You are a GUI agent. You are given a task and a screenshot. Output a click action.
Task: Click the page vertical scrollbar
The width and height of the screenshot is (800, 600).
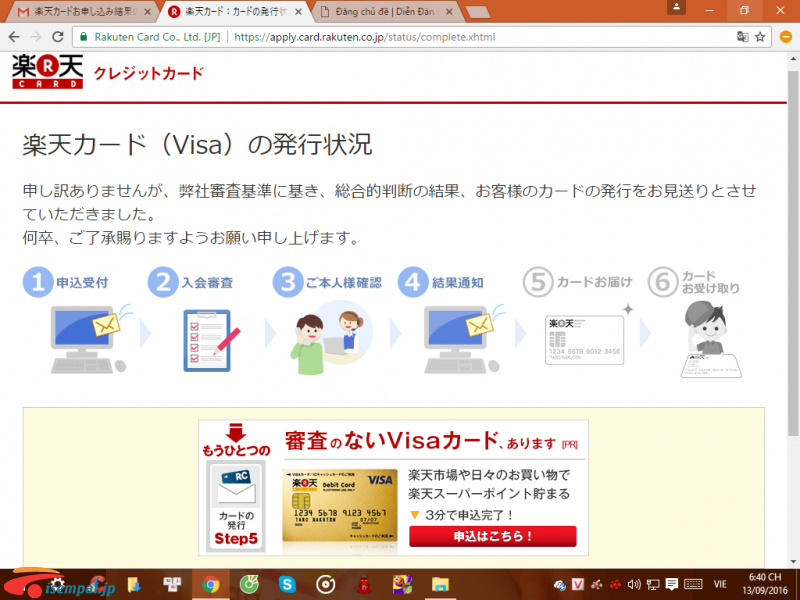[x=793, y=254]
